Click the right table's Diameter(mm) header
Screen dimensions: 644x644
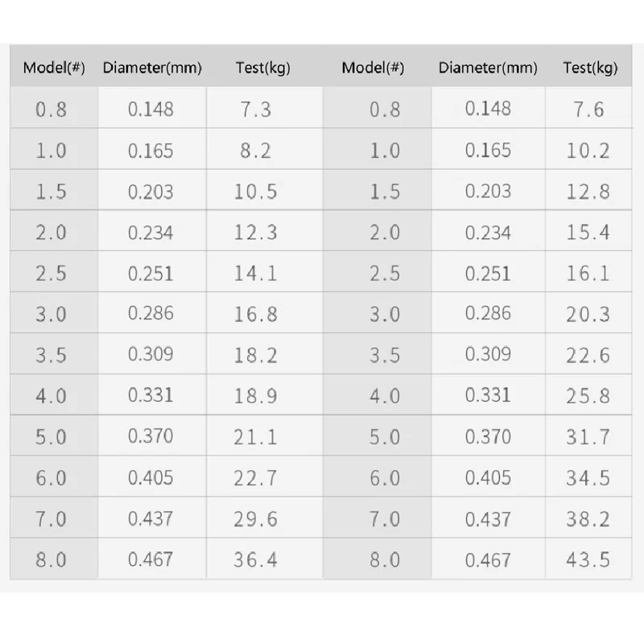[x=488, y=68]
